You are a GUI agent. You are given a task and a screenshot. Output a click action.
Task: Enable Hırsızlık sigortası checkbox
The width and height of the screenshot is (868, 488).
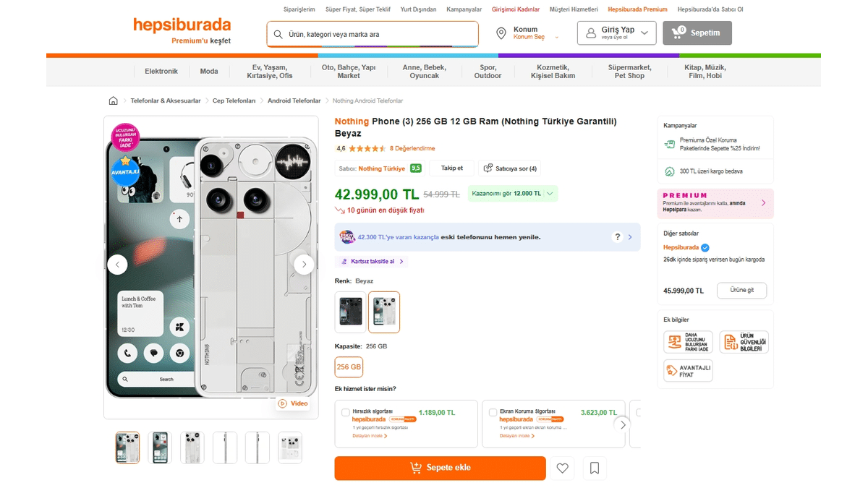[x=345, y=412]
